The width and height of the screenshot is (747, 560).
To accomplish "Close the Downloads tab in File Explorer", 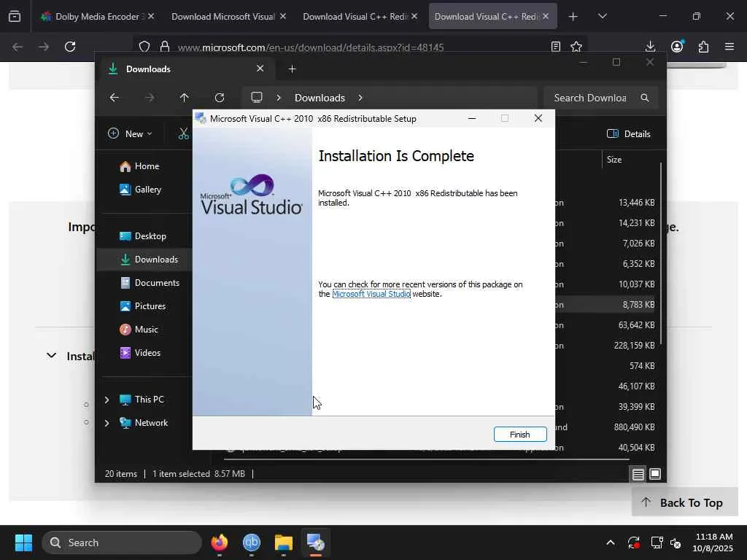I will 260,69.
